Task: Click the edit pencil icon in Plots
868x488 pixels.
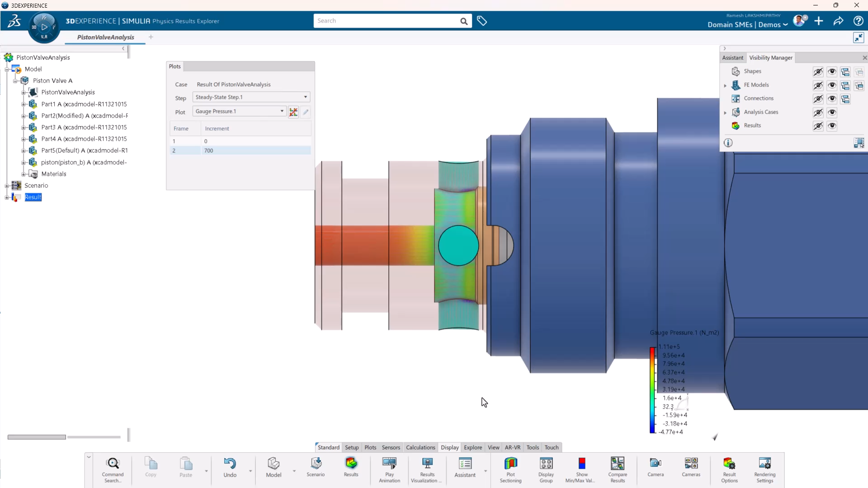Action: click(x=306, y=112)
